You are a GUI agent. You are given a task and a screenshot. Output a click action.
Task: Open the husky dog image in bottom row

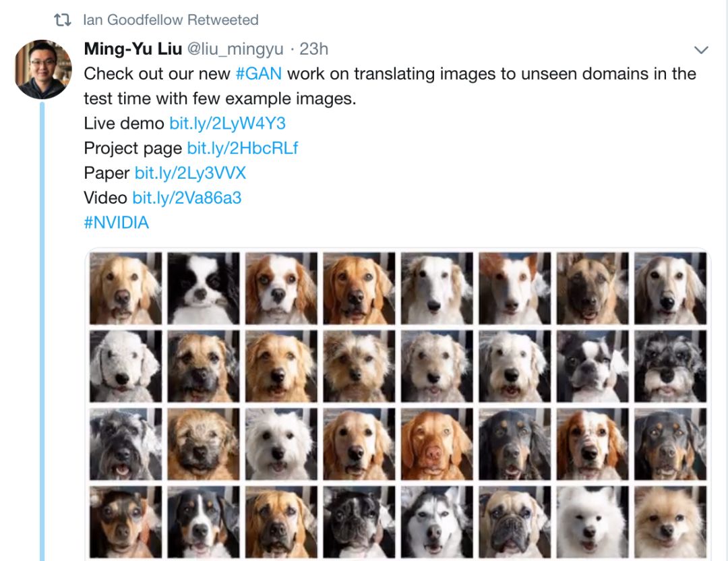pos(437,522)
